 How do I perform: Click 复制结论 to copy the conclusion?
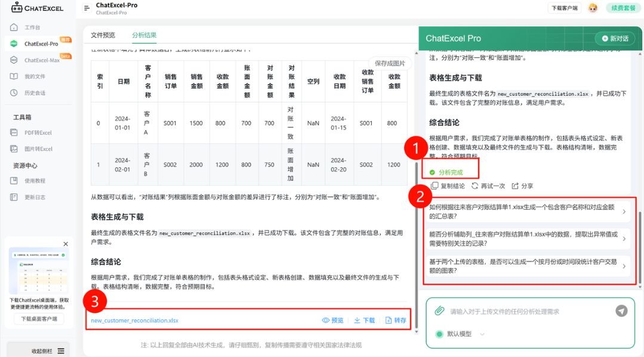[448, 186]
